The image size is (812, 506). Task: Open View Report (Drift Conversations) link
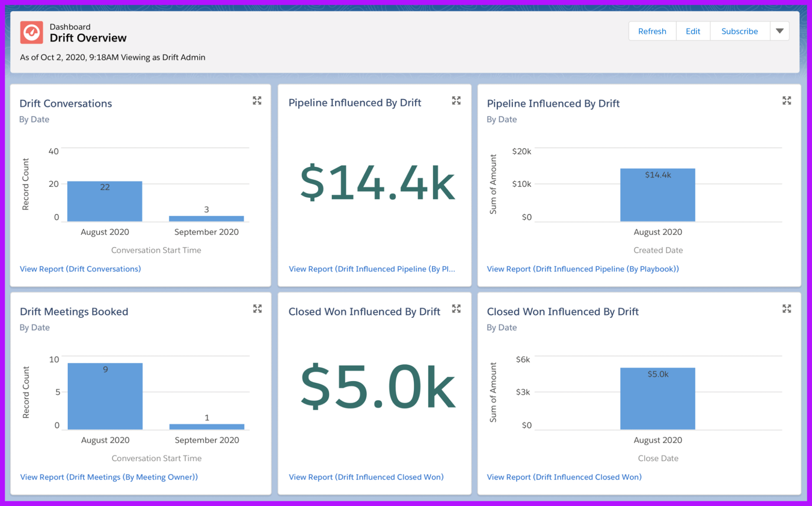coord(81,269)
